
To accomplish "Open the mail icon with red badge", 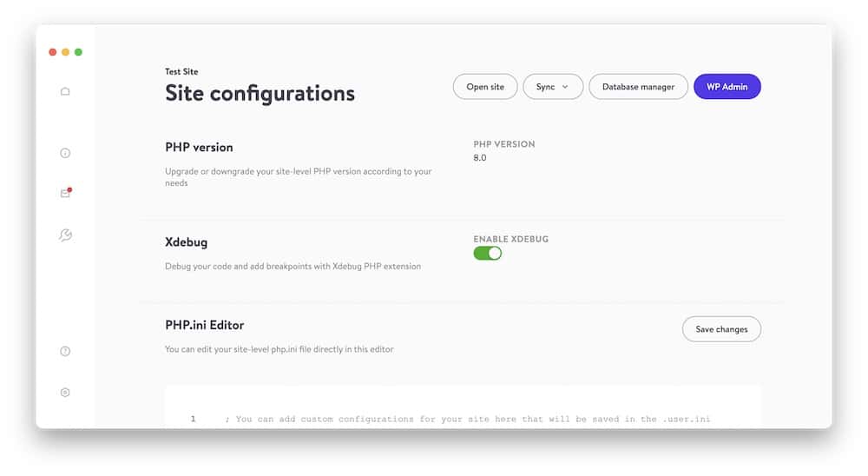I will [66, 193].
